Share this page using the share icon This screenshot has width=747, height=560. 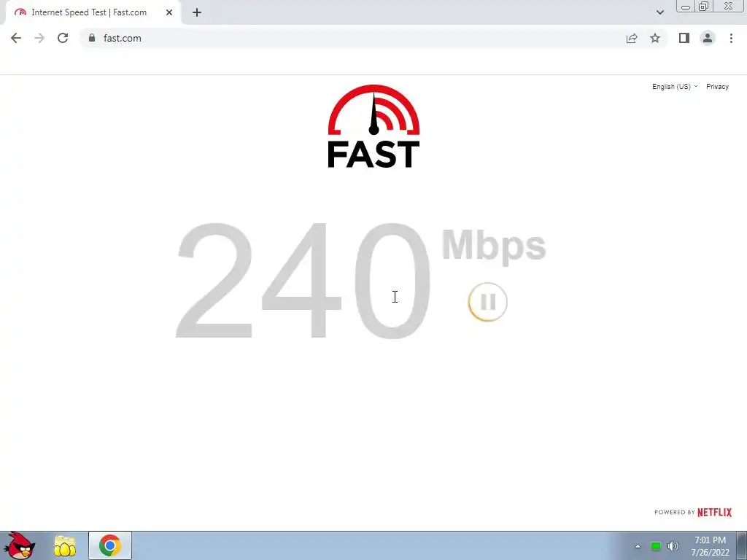coord(632,38)
